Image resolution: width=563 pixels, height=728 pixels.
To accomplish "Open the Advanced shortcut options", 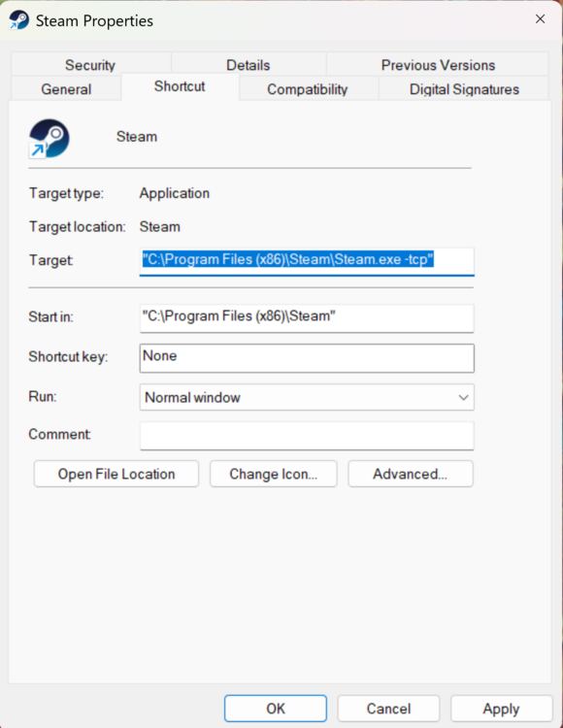I will pyautogui.click(x=411, y=474).
